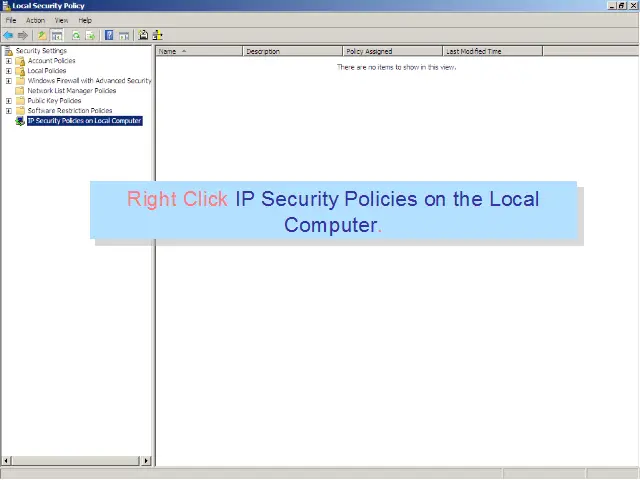Sort by Last Modified Time column

point(491,51)
